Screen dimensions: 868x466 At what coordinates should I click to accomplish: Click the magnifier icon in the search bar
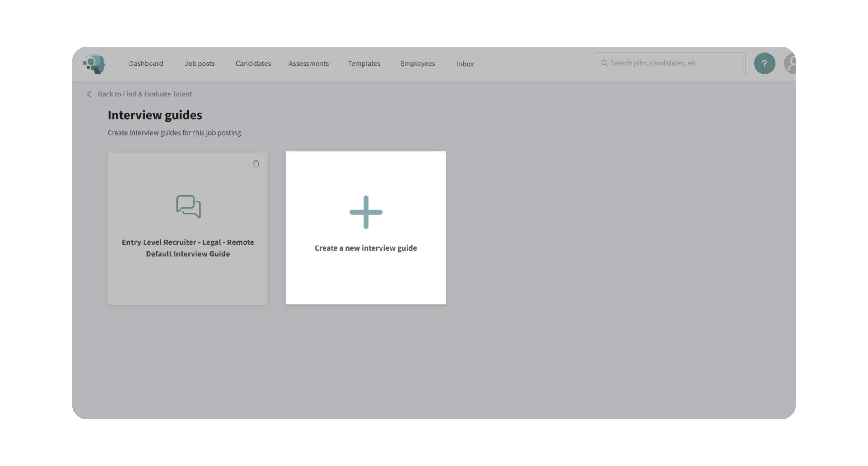pos(604,63)
